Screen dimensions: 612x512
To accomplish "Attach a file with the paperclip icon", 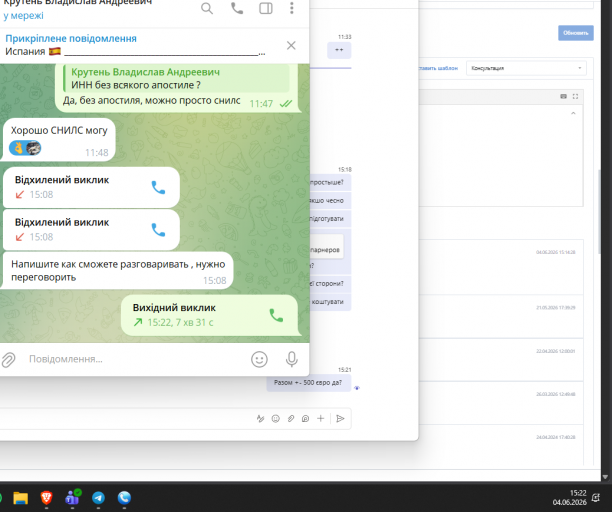I will coord(9,359).
